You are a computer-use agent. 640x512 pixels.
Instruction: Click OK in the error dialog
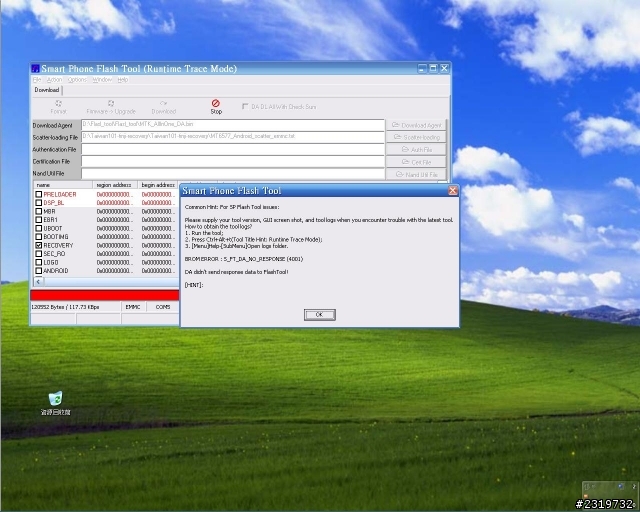point(320,314)
